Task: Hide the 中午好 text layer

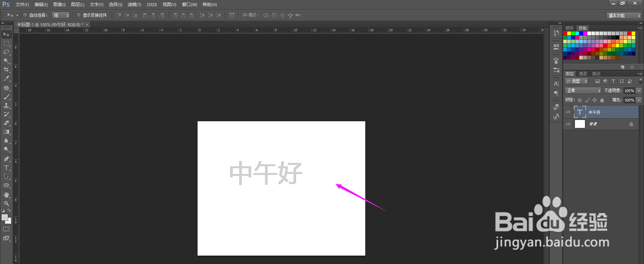Action: click(568, 112)
